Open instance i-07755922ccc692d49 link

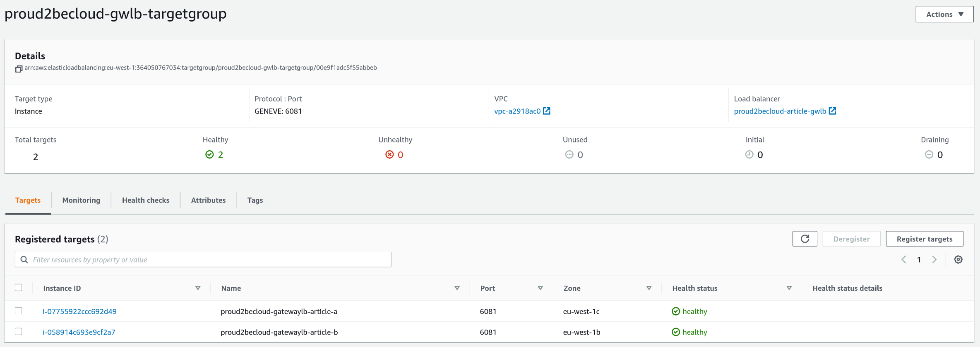(79, 311)
